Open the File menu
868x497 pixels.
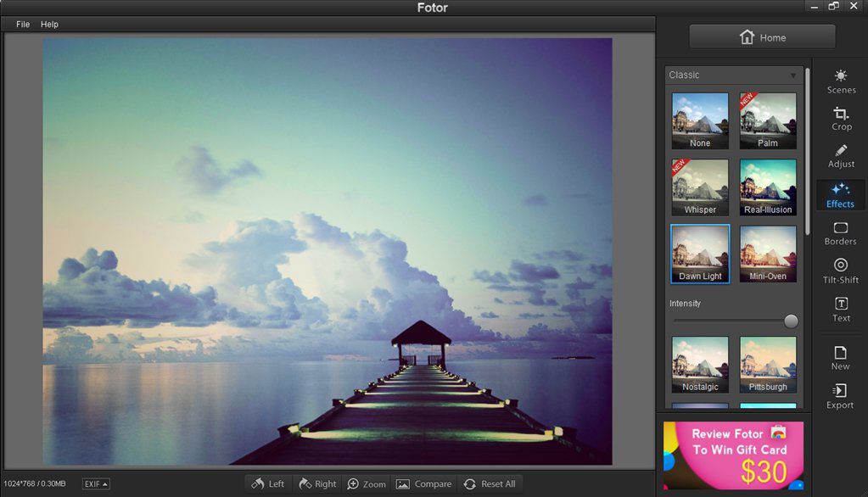pos(23,25)
